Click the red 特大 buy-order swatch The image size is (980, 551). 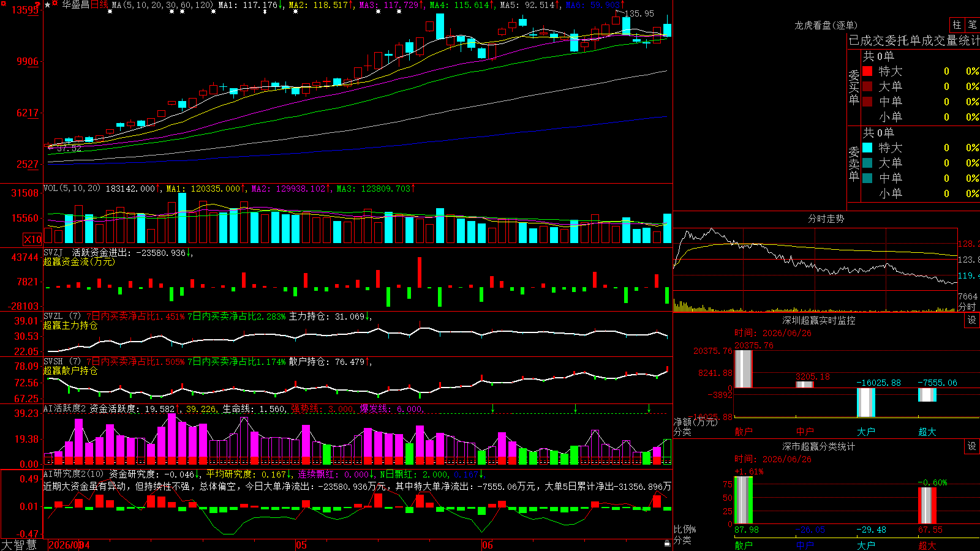(x=867, y=71)
